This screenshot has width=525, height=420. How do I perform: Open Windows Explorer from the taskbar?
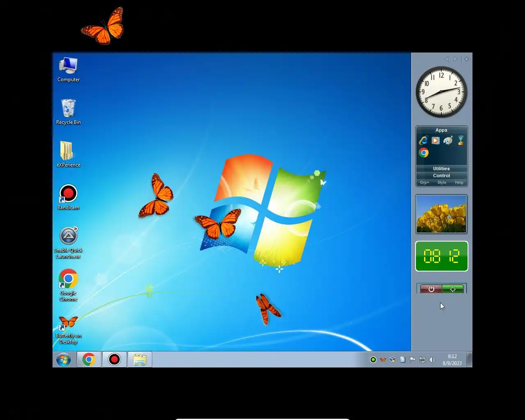140,360
